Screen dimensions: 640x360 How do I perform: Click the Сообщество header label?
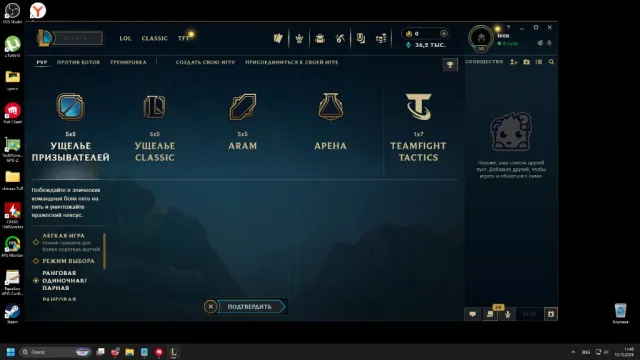coord(484,62)
